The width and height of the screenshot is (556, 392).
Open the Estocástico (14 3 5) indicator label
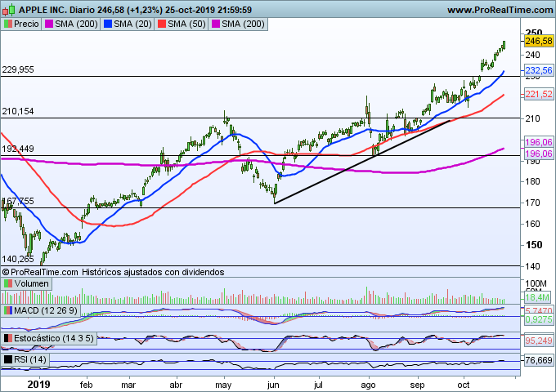(48, 338)
